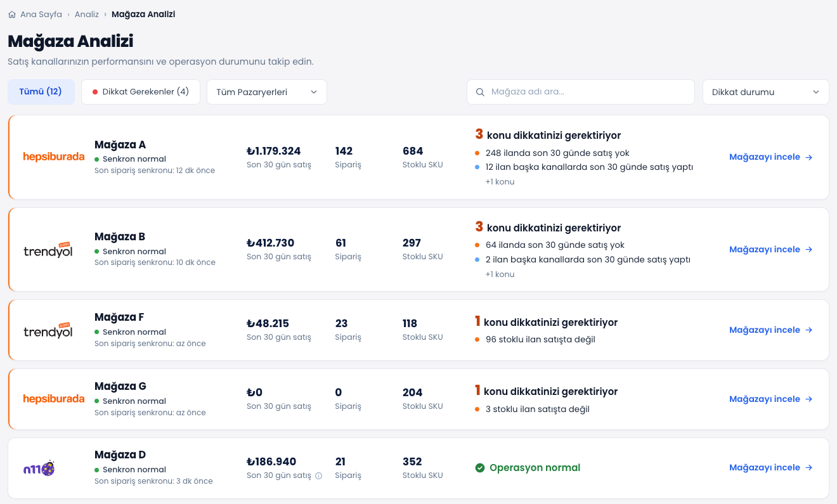Click the Hepsiburada logo for Mağaza G
The image size is (837, 504).
[x=54, y=399]
